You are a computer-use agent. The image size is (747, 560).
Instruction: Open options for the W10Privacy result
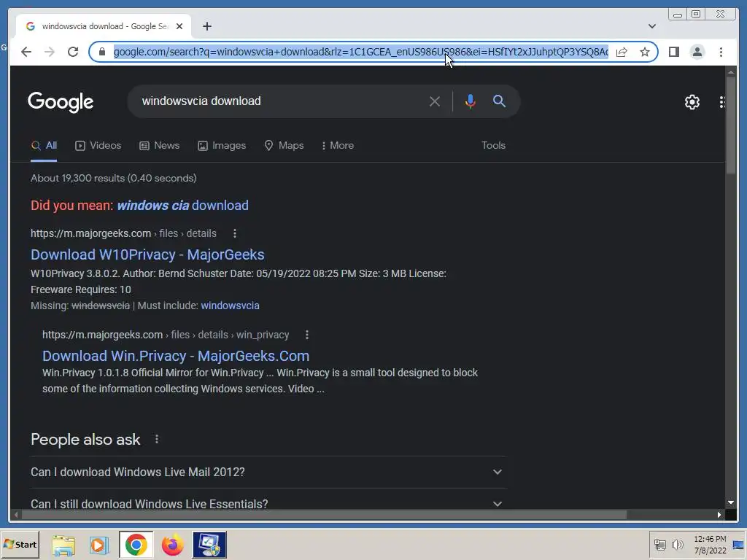(234, 233)
